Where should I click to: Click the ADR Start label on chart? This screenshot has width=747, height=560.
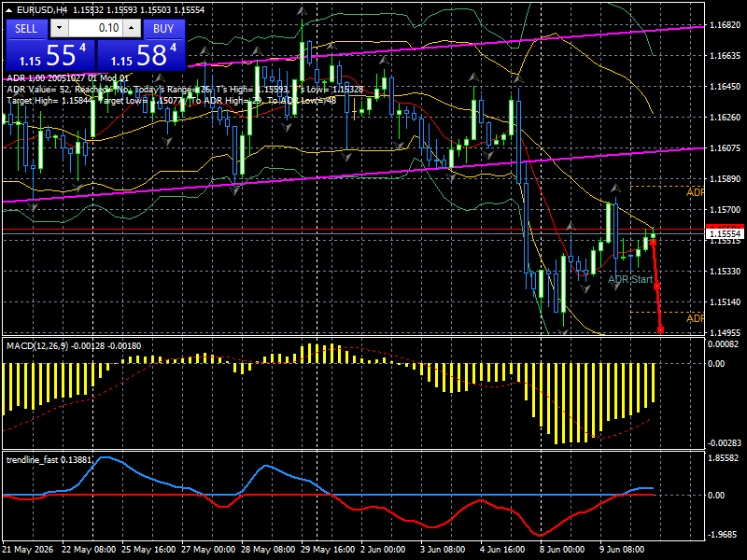(630, 279)
